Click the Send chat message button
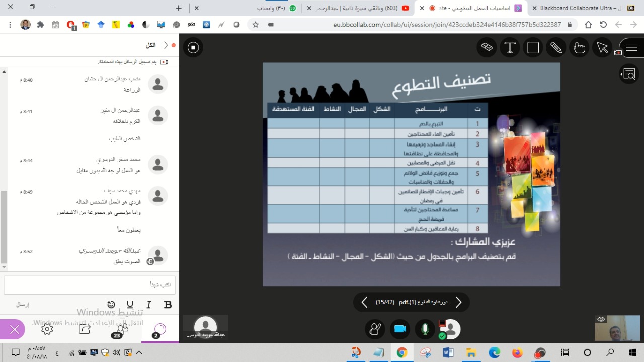This screenshot has height=362, width=644. pyautogui.click(x=23, y=305)
